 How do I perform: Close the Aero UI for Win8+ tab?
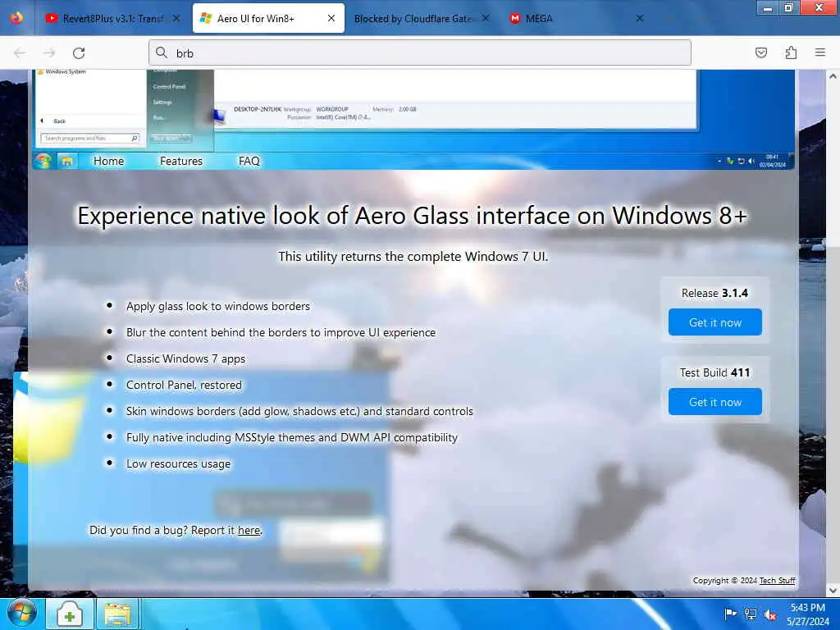coord(331,18)
